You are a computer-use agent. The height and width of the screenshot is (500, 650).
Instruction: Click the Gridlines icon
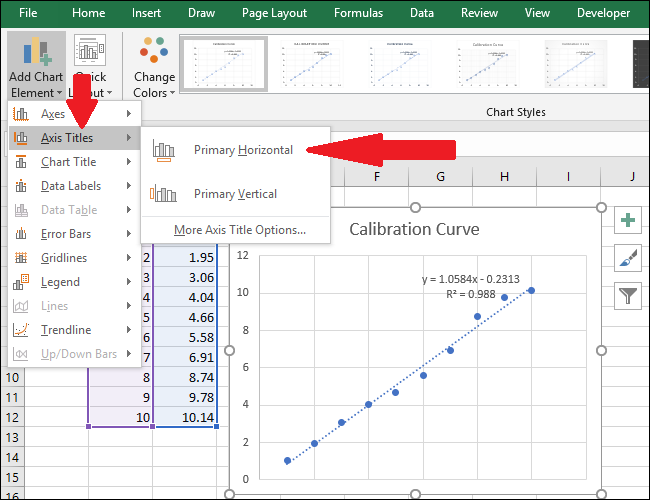(21, 258)
